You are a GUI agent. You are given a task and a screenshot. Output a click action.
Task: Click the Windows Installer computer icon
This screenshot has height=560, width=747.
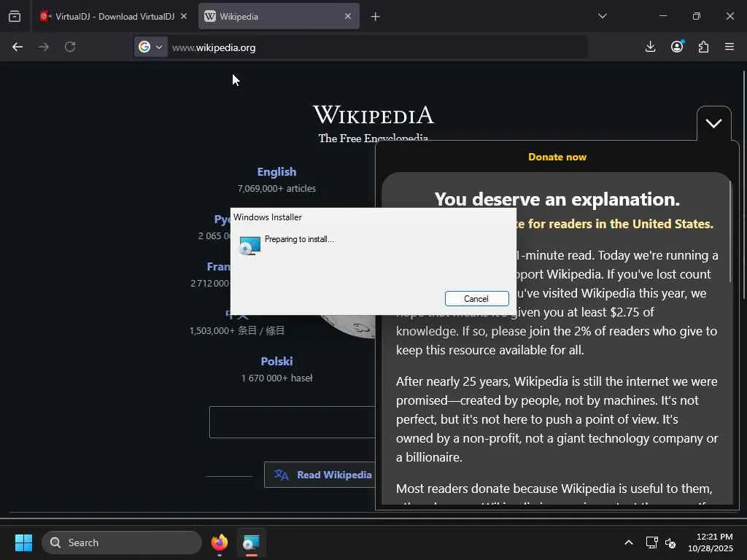(x=249, y=245)
